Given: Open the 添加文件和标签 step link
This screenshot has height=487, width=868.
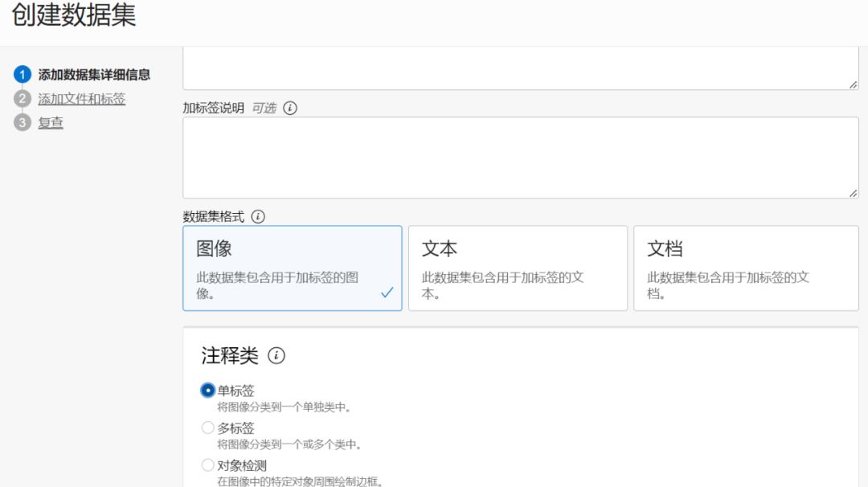Looking at the screenshot, I should pos(81,99).
